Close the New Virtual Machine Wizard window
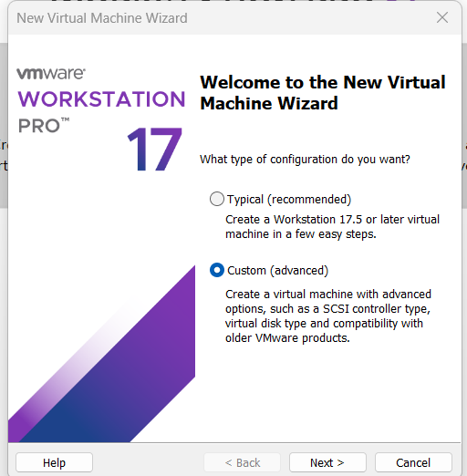Viewport: 467px width, 476px height. coord(442,17)
